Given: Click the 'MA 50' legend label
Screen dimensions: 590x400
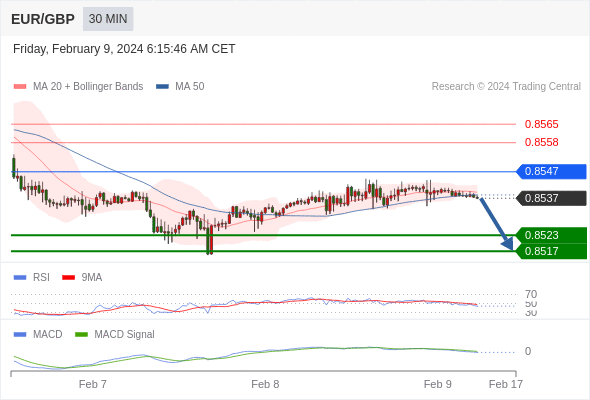Looking at the screenshot, I should click(190, 87).
